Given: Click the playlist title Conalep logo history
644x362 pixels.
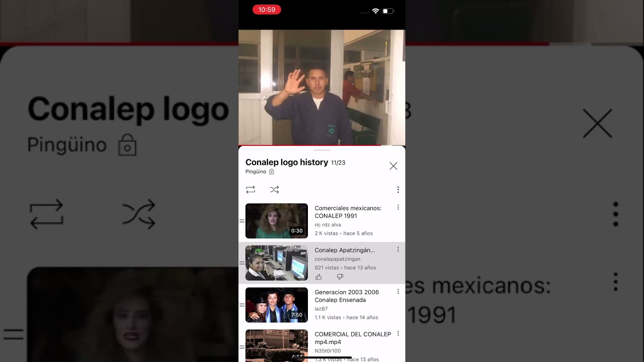Looking at the screenshot, I should point(287,162).
